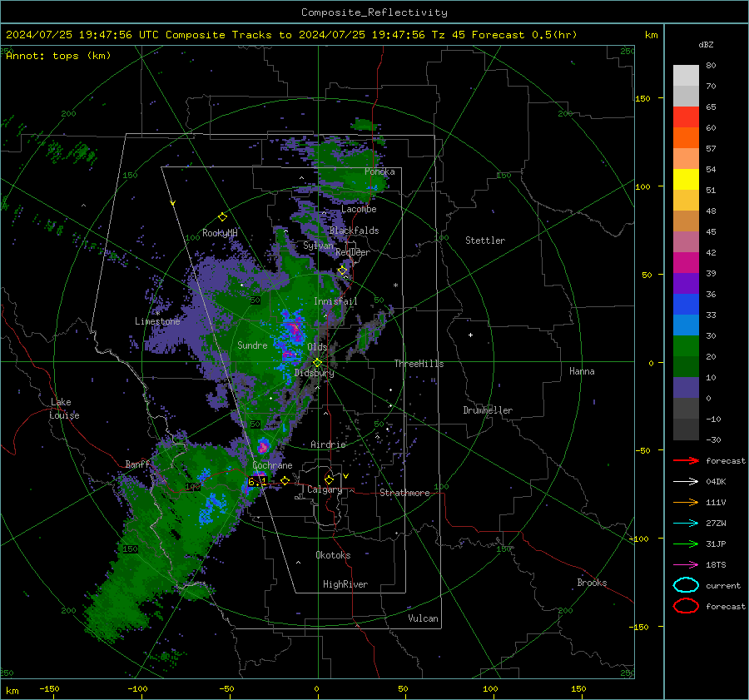Viewport: 749px width, 700px height.
Task: Click the 'Annot: tops (km)' annotation text
Action: (58, 56)
